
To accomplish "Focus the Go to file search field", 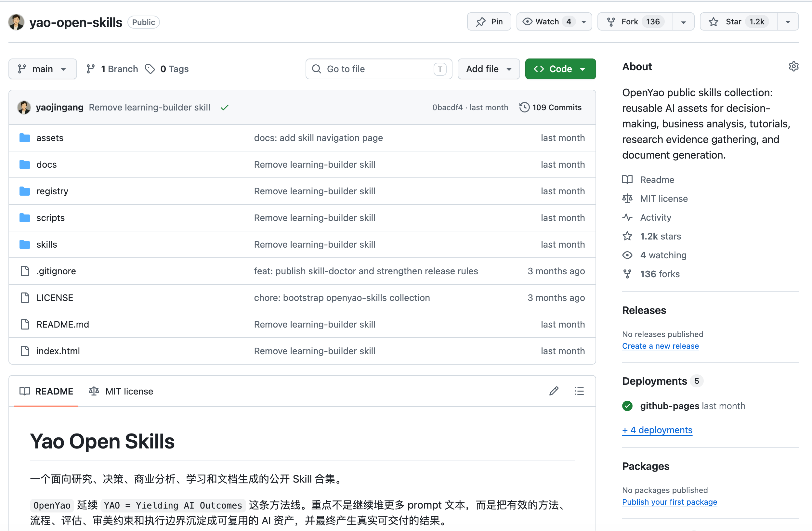I will pyautogui.click(x=379, y=69).
